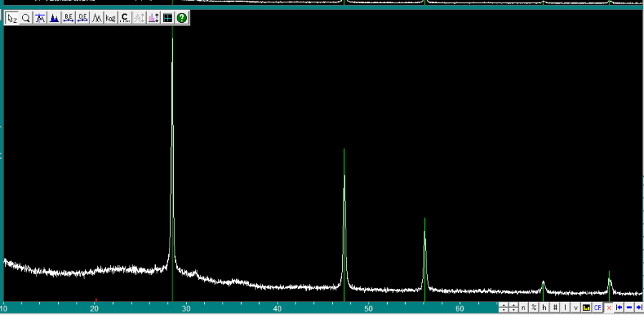Toggle the 'v' label orientation button
This screenshot has width=644, height=315.
pyautogui.click(x=575, y=307)
